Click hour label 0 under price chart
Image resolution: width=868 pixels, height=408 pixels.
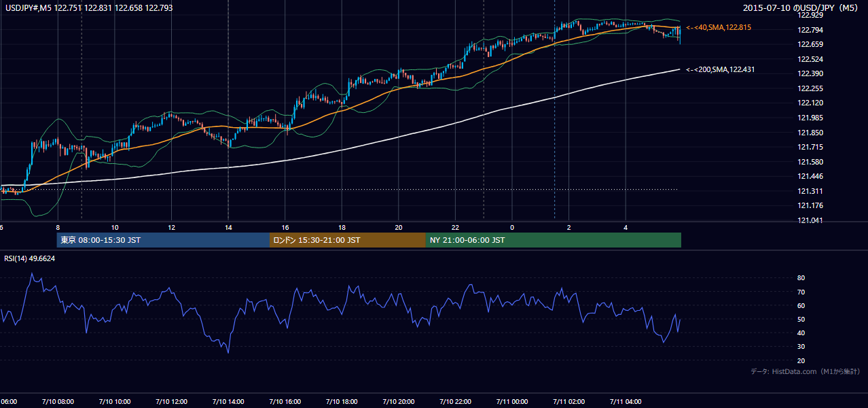pyautogui.click(x=512, y=227)
